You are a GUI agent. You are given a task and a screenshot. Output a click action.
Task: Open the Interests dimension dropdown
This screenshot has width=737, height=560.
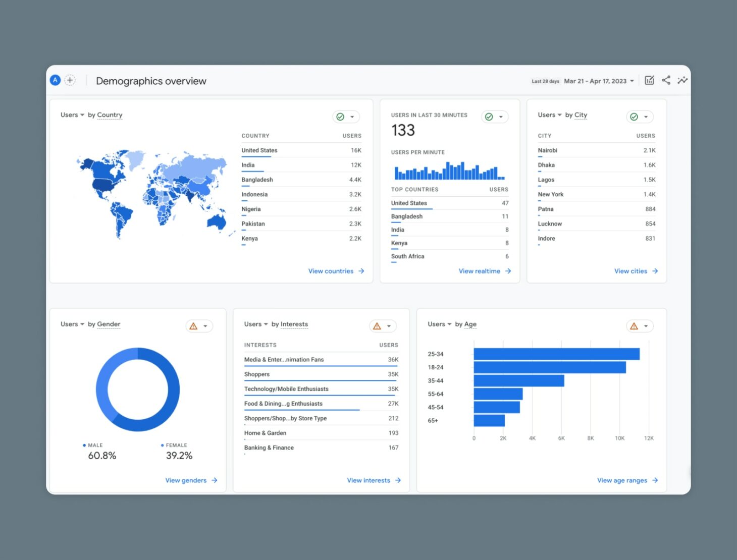(294, 324)
